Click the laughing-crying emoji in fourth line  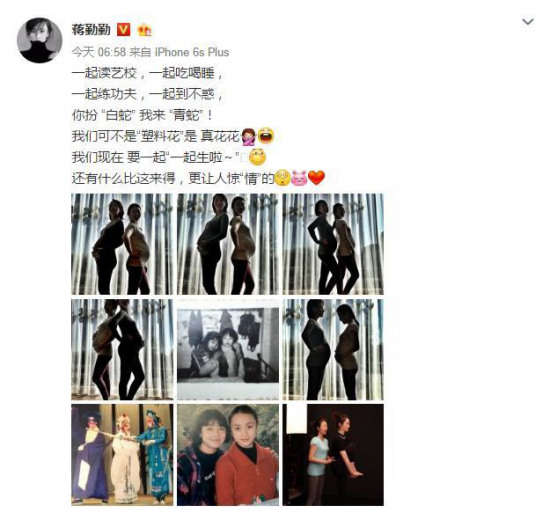[x=266, y=136]
